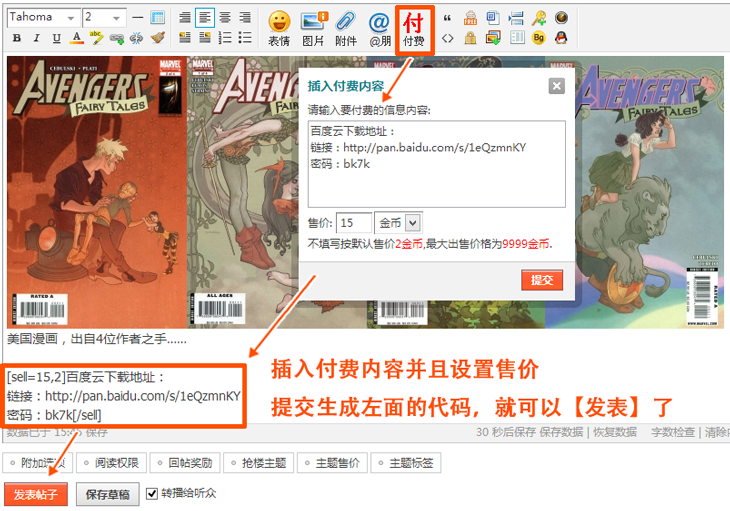Expand the 主题售价 thread price tab
Viewport: 730px width, 511px height.
click(x=332, y=463)
